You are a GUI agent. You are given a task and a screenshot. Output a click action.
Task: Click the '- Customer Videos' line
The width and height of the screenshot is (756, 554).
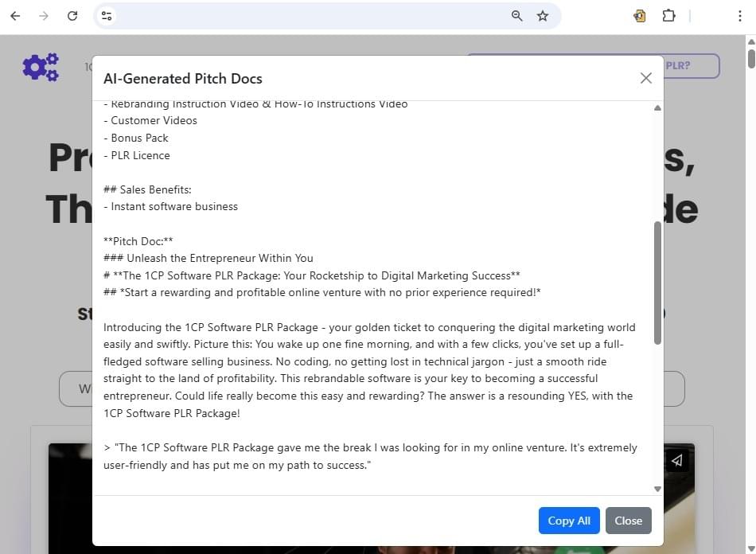[150, 120]
